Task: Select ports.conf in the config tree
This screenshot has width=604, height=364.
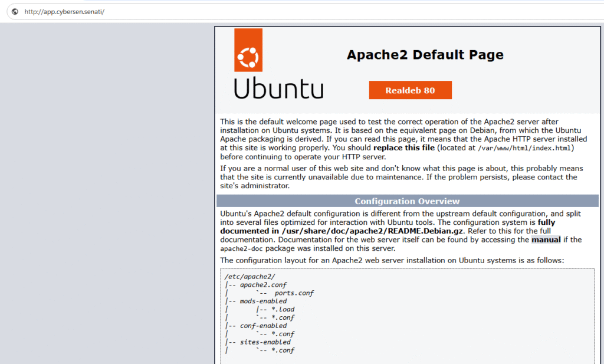Action: pyautogui.click(x=294, y=293)
